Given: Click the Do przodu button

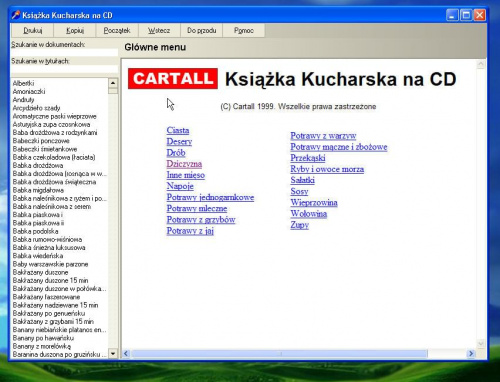Looking at the screenshot, I should tap(201, 30).
